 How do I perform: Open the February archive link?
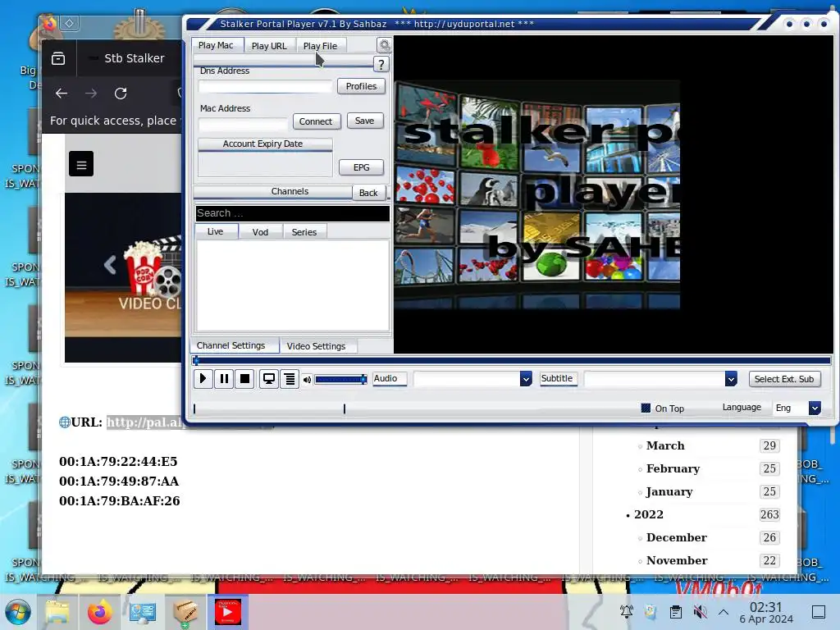(673, 468)
